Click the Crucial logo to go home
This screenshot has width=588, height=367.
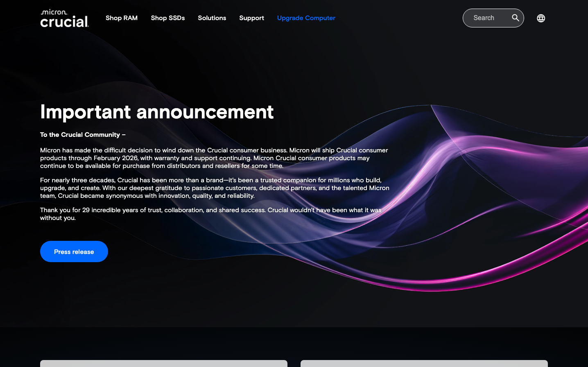pos(64,22)
